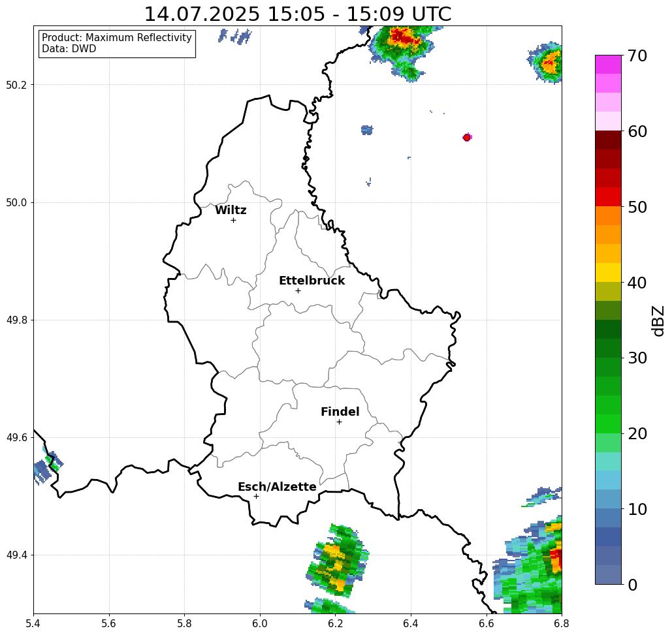
Task: Click the latitude tick label 49.6
Action: [16, 438]
